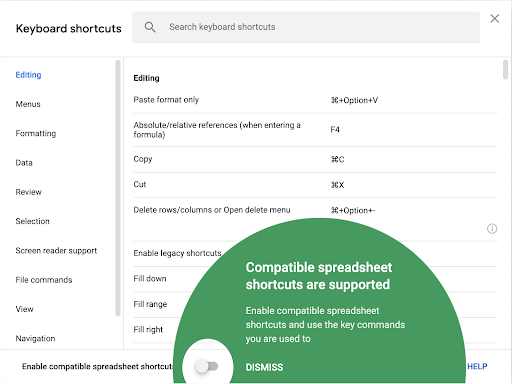The image size is (512, 384).
Task: Click the Enable legacy shortcuts row
Action: 177,253
